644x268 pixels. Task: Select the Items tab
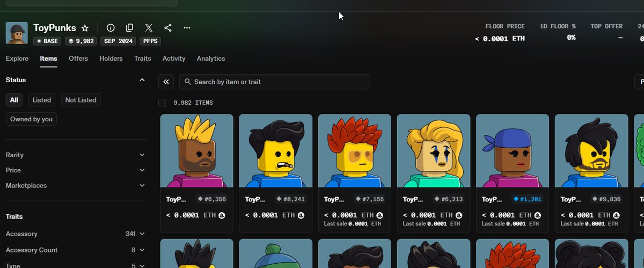coord(48,59)
